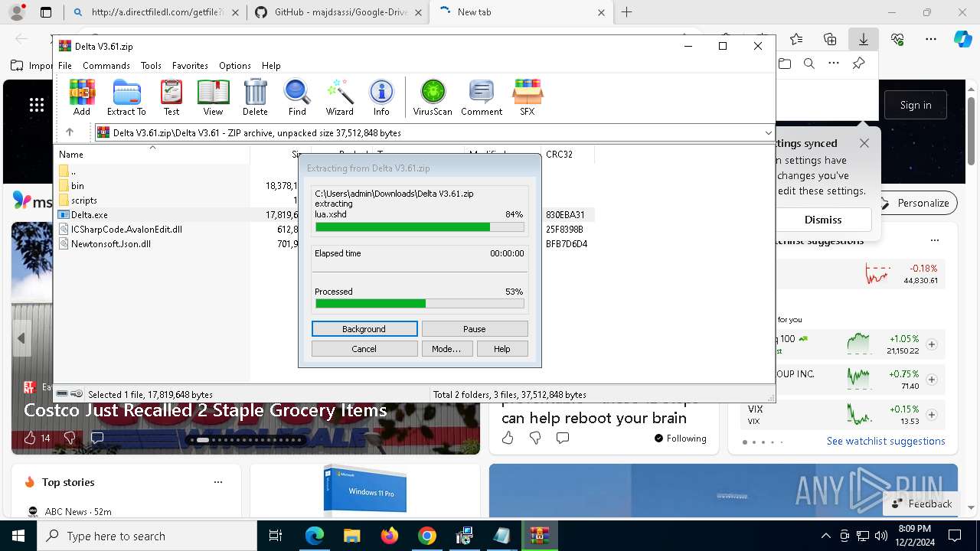
Task: Click Help in the extraction dialog
Action: [502, 349]
